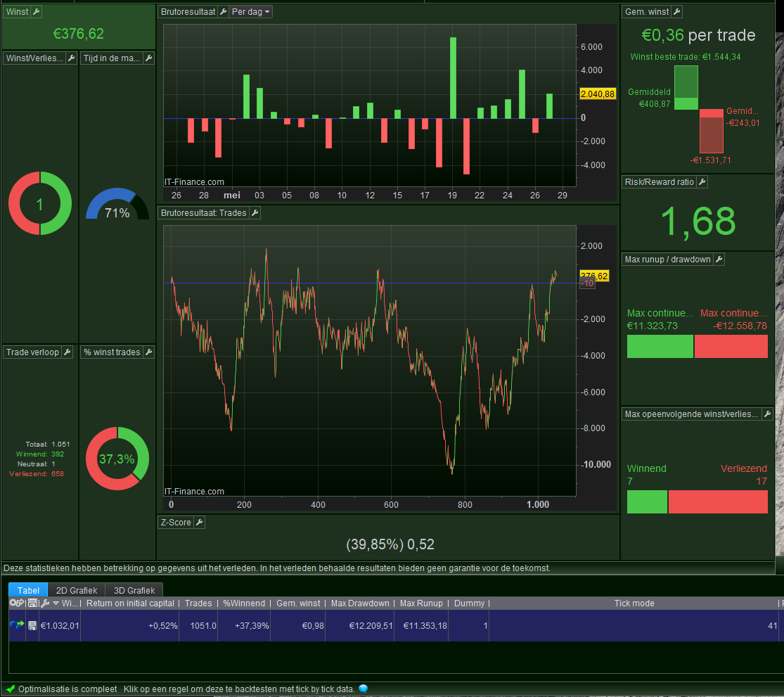
Task: Open wrench settings for Tijd in de markt panel
Action: pyautogui.click(x=148, y=58)
